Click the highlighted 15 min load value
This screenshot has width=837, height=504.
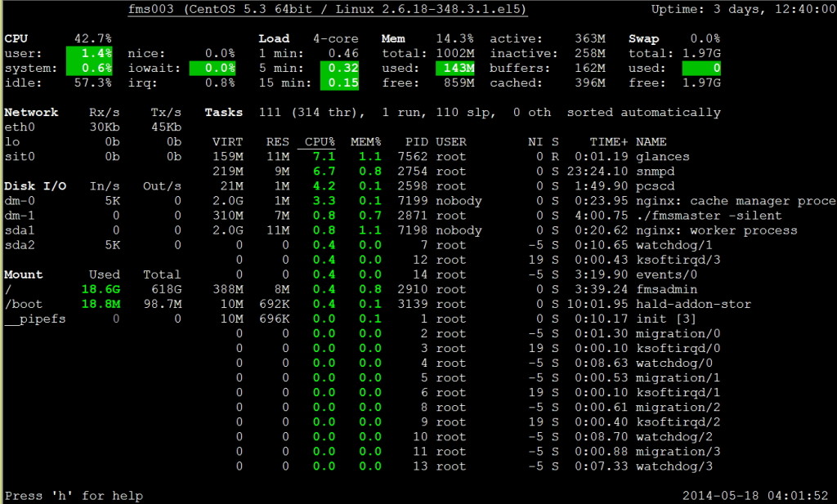click(x=339, y=83)
